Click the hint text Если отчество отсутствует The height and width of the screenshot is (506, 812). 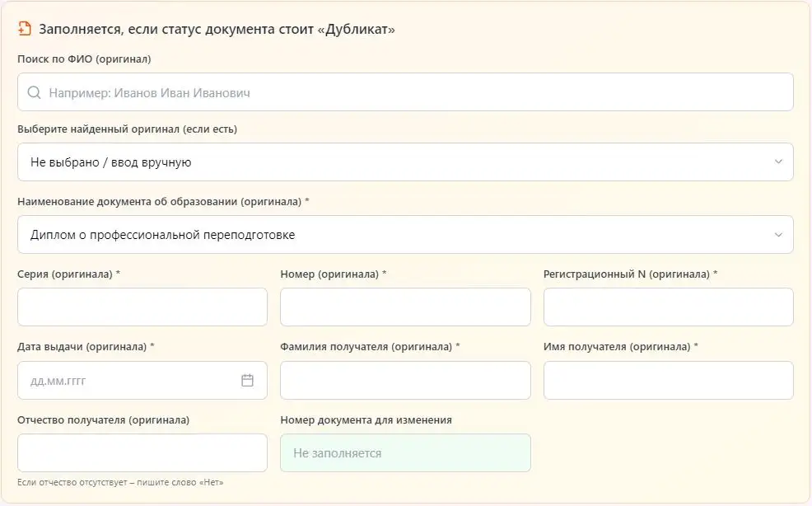120,482
